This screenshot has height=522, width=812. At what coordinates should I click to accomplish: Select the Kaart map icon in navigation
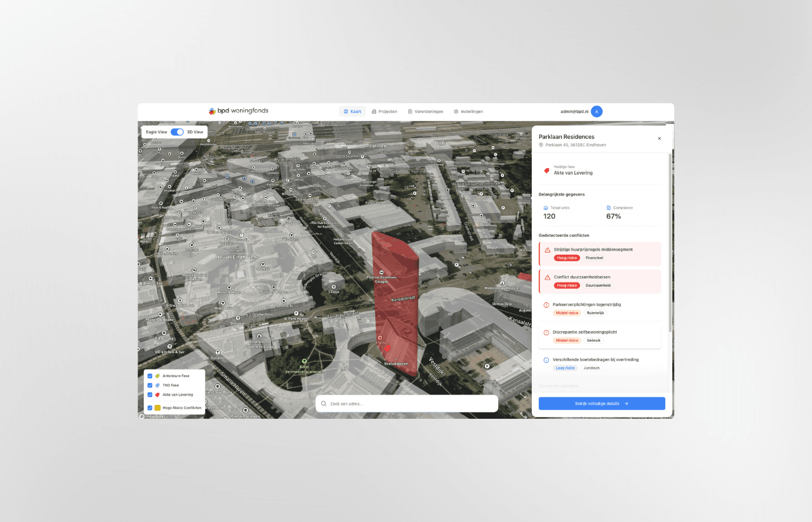(x=346, y=111)
